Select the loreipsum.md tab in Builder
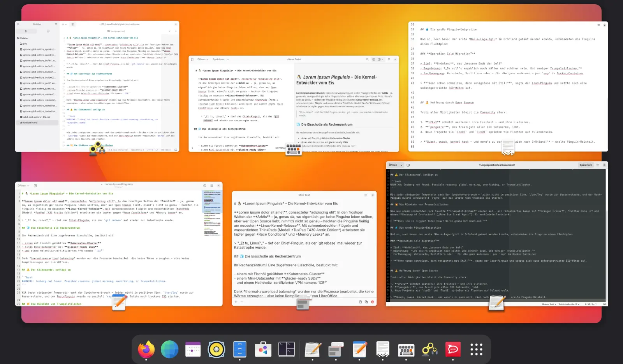This screenshot has height=364, width=623. pyautogui.click(x=116, y=31)
